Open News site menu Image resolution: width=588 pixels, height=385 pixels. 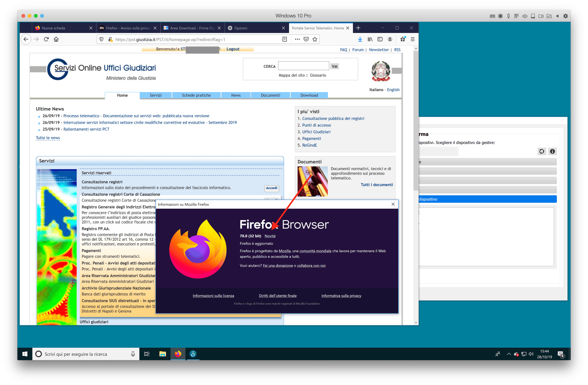point(236,95)
